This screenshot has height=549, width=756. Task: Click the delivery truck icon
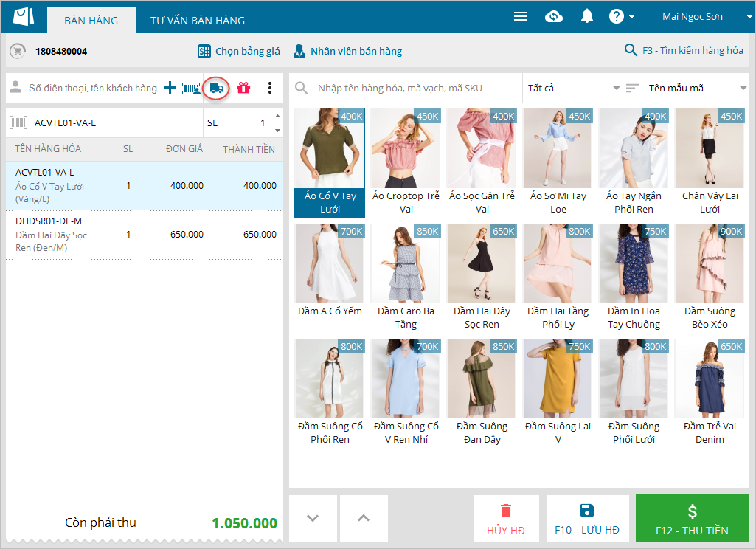click(x=216, y=88)
